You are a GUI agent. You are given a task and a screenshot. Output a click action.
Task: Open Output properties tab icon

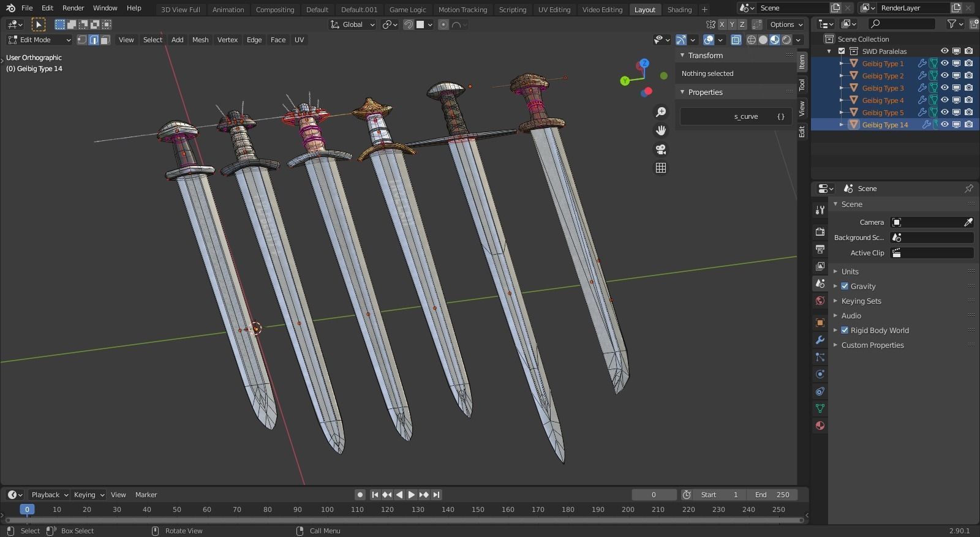(x=820, y=249)
